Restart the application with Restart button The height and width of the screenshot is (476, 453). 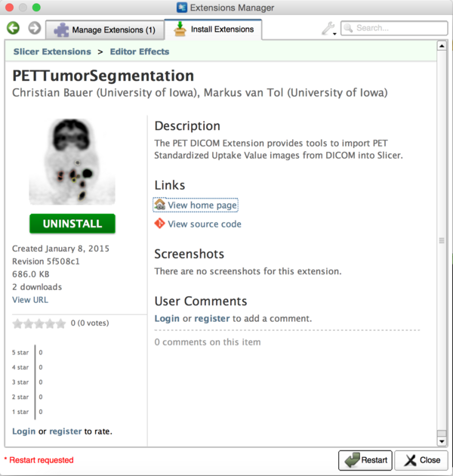tap(365, 460)
